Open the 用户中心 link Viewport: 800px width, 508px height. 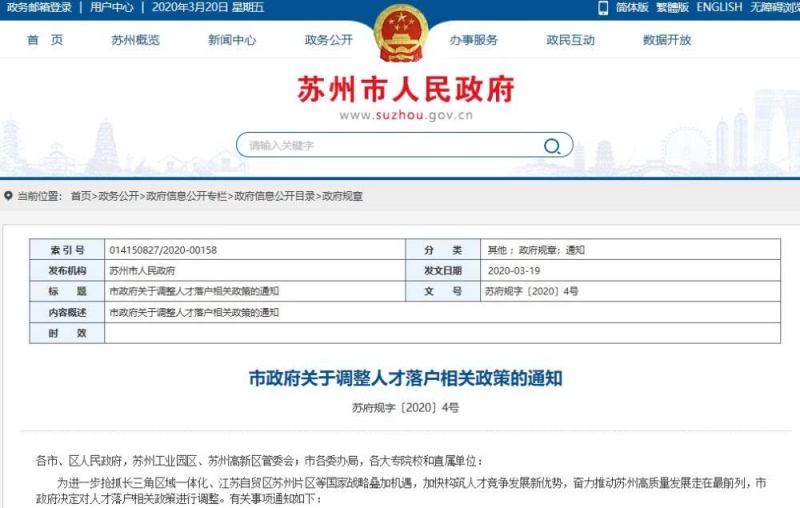(112, 7)
